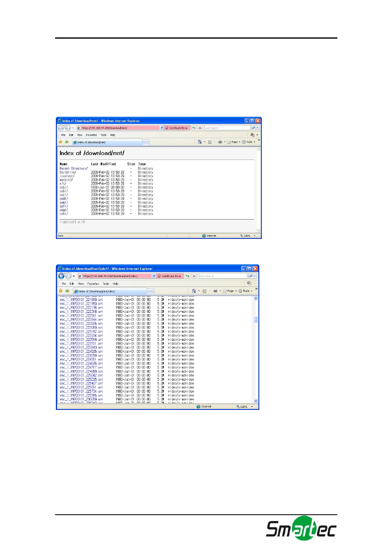Open Tools toolbar dropdown in /mnt/sda1/ window

251,291
